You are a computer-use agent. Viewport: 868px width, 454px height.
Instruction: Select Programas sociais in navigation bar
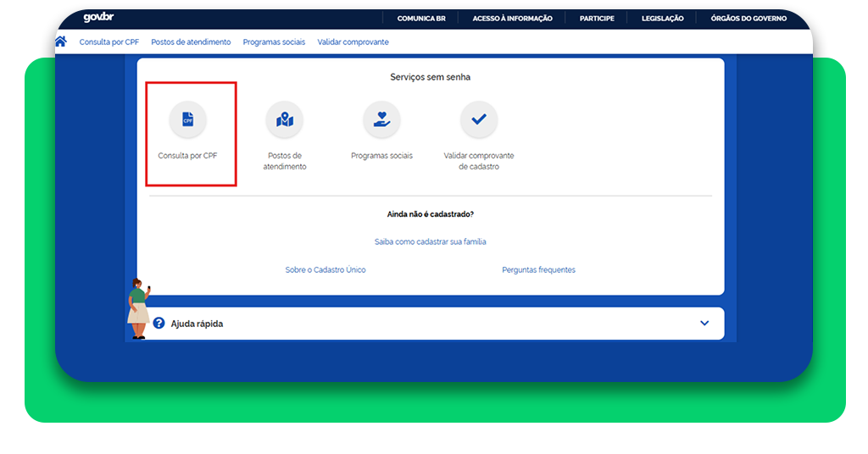pyautogui.click(x=274, y=42)
